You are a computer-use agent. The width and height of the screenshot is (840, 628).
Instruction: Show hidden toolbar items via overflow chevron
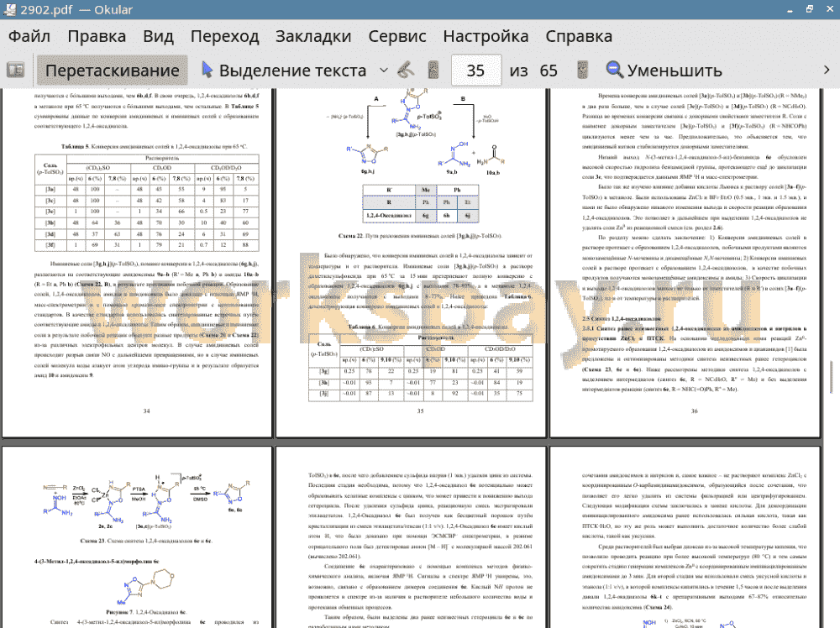pyautogui.click(x=827, y=71)
